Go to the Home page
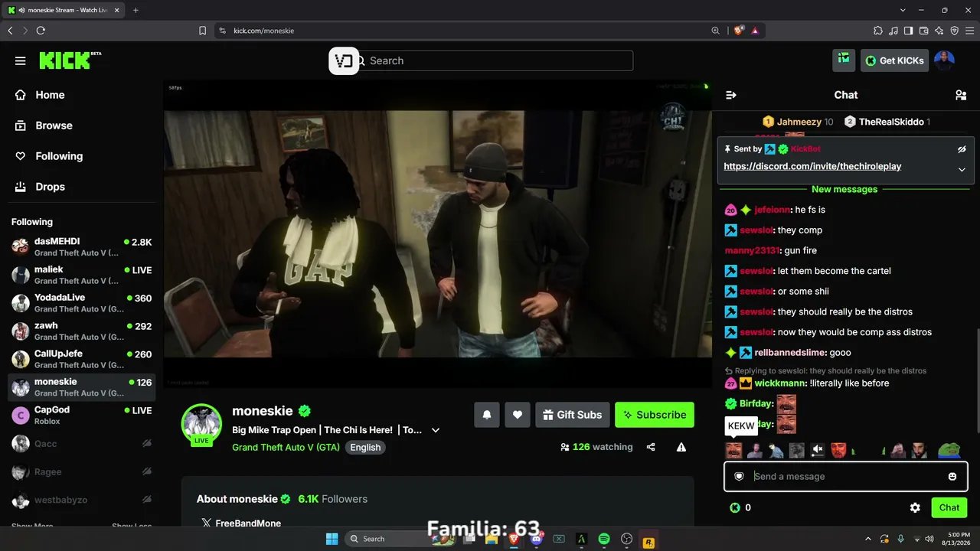The height and width of the screenshot is (551, 980). coord(50,95)
